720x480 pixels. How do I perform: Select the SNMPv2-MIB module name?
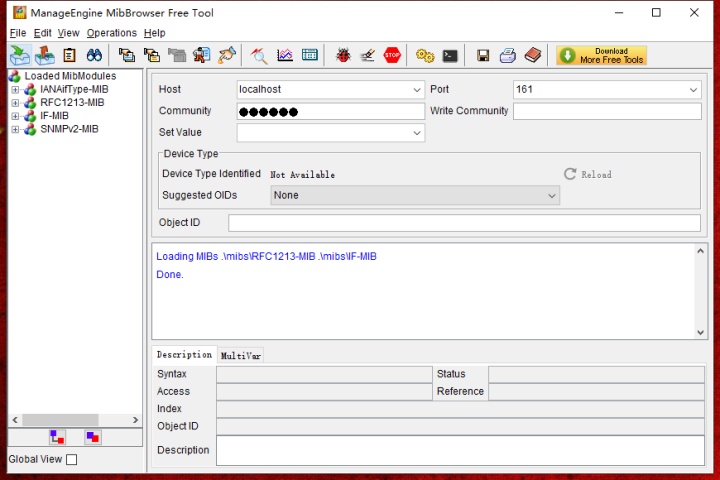click(x=69, y=129)
